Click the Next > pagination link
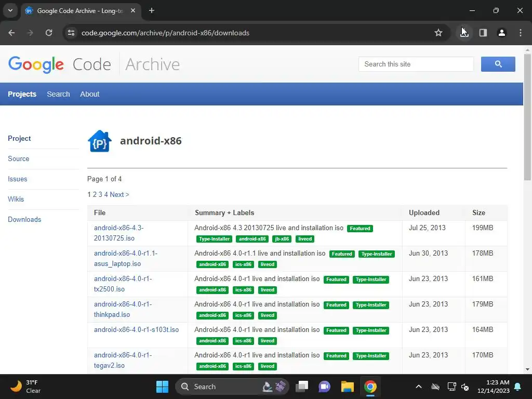Image resolution: width=532 pixels, height=399 pixels. click(x=119, y=194)
